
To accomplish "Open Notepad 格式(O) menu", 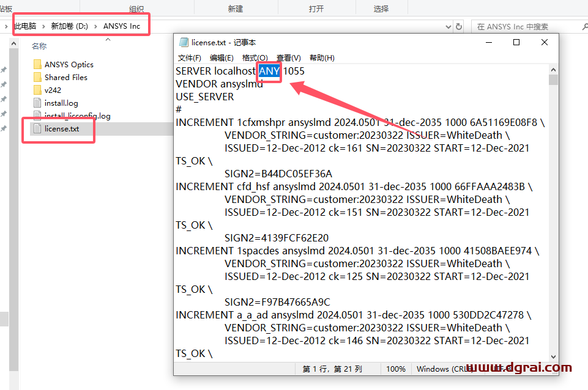I will click(255, 57).
